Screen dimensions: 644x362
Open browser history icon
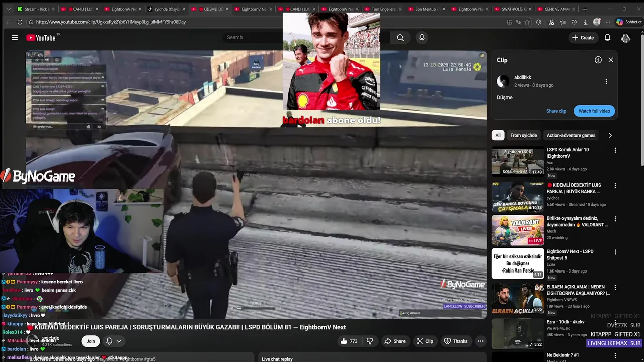tap(574, 22)
